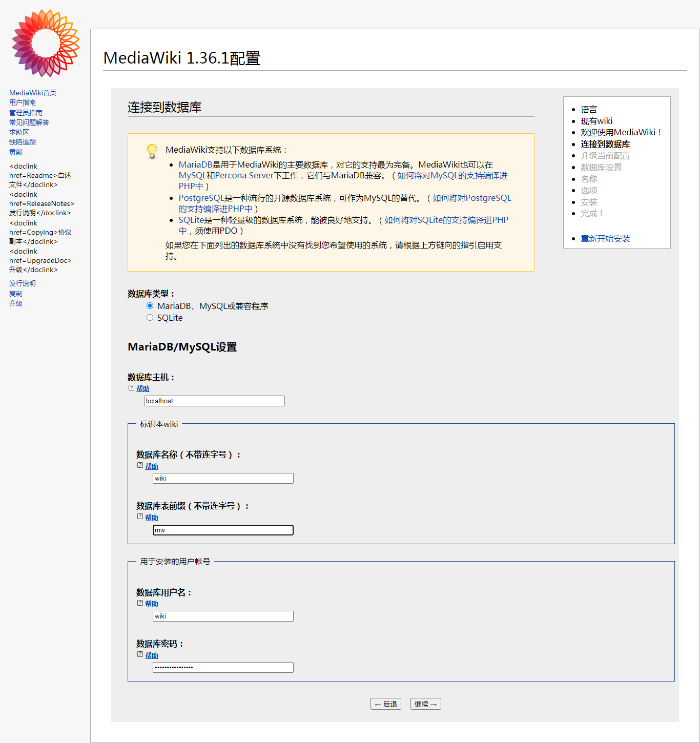Open the Percona Server link
This screenshot has width=700, height=743.
(x=244, y=175)
